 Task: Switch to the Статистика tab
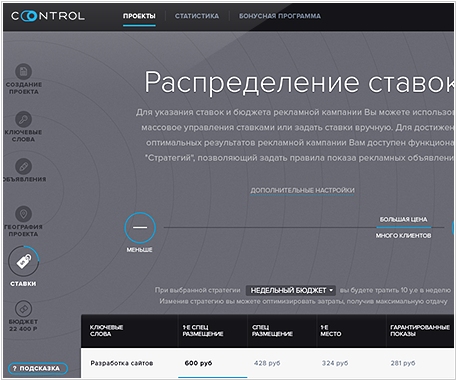[x=197, y=16]
